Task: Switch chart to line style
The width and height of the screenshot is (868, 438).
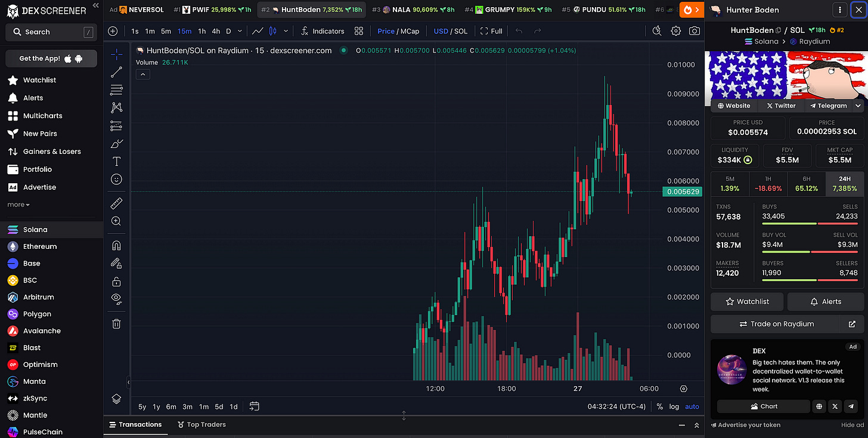Action: click(x=258, y=31)
